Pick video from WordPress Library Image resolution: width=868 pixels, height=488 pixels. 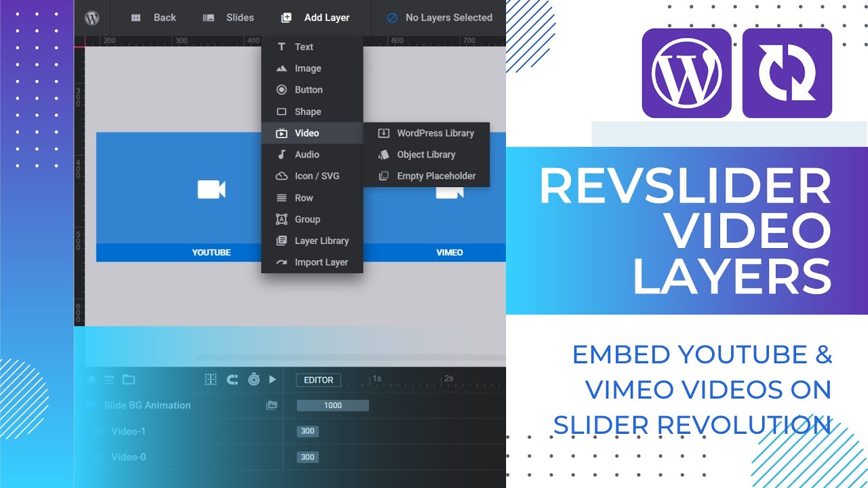[x=427, y=133]
